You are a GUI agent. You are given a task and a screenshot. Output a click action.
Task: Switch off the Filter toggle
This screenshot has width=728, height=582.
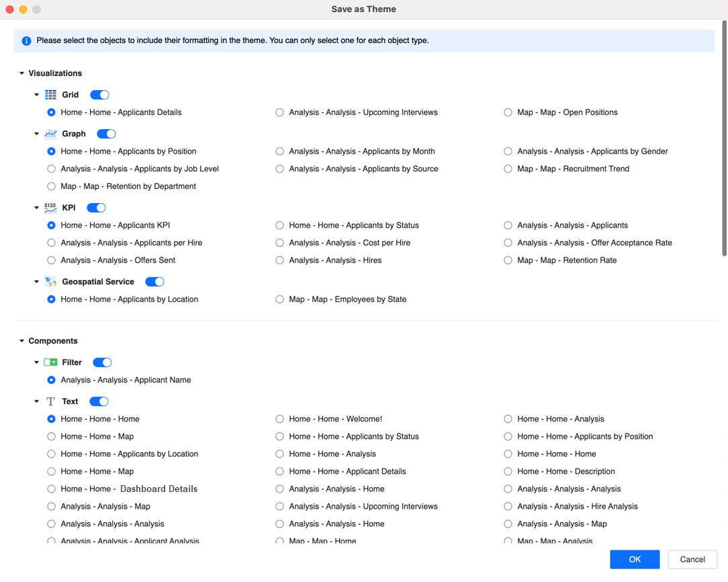click(x=102, y=362)
